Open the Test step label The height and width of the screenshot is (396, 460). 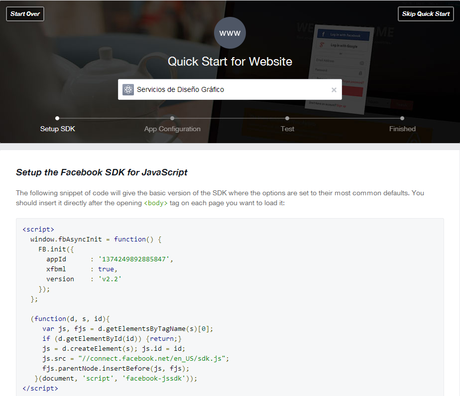[x=287, y=129]
